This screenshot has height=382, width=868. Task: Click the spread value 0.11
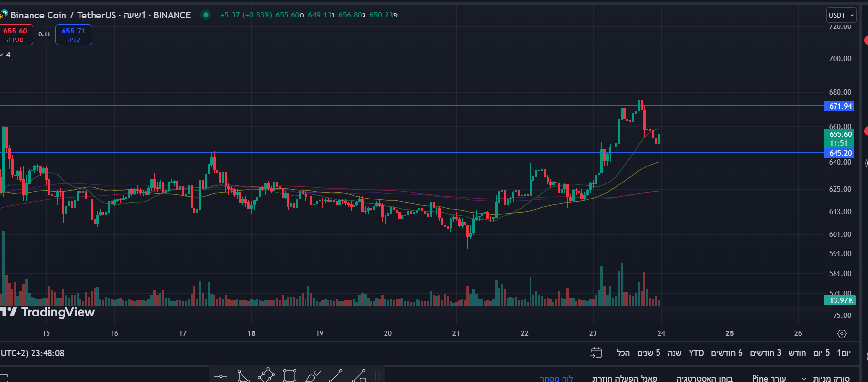tap(44, 34)
